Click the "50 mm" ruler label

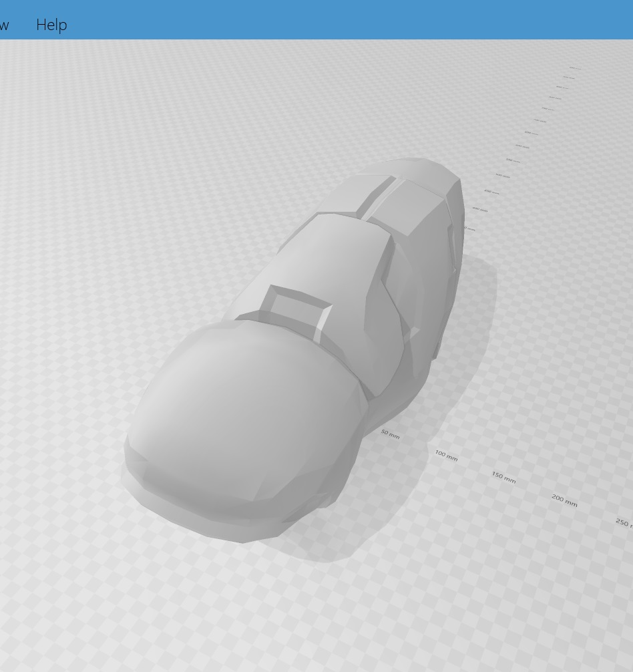[x=390, y=434]
